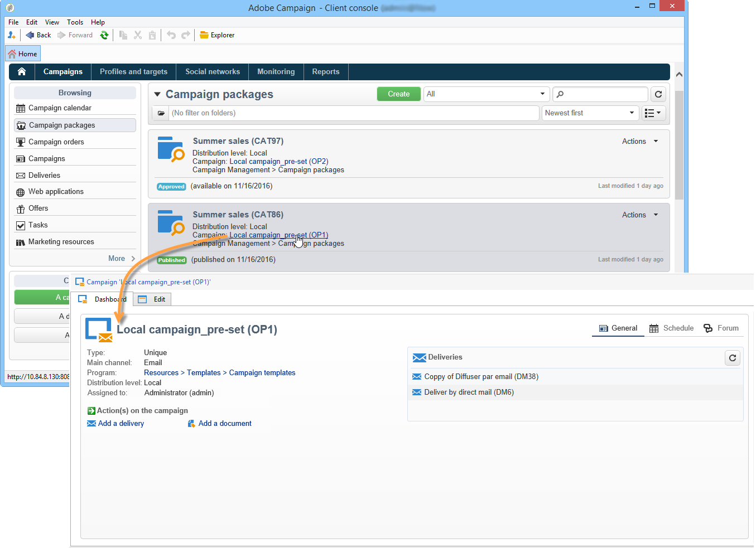
Task: Click the green Refresh icon in toolbar
Action: [104, 35]
